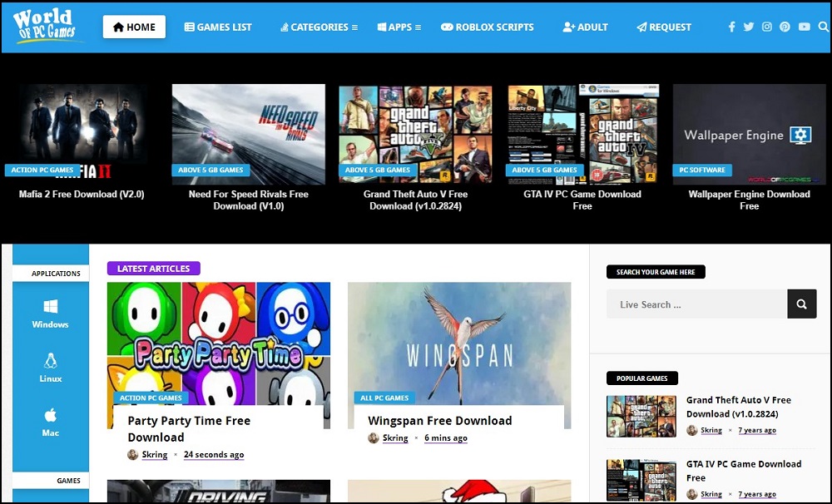Open Mafia 2 Free Download (V2.0) title
832x504 pixels.
82,194
